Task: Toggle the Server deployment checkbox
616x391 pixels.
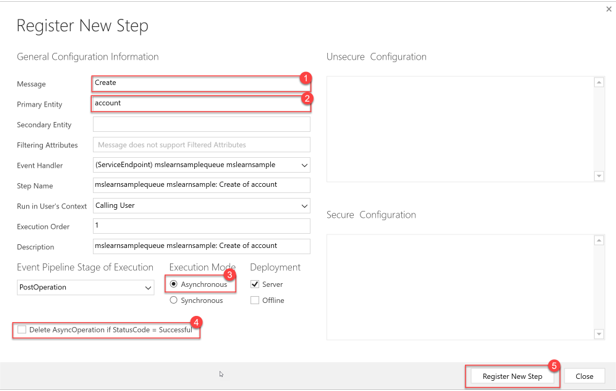Action: (x=255, y=284)
